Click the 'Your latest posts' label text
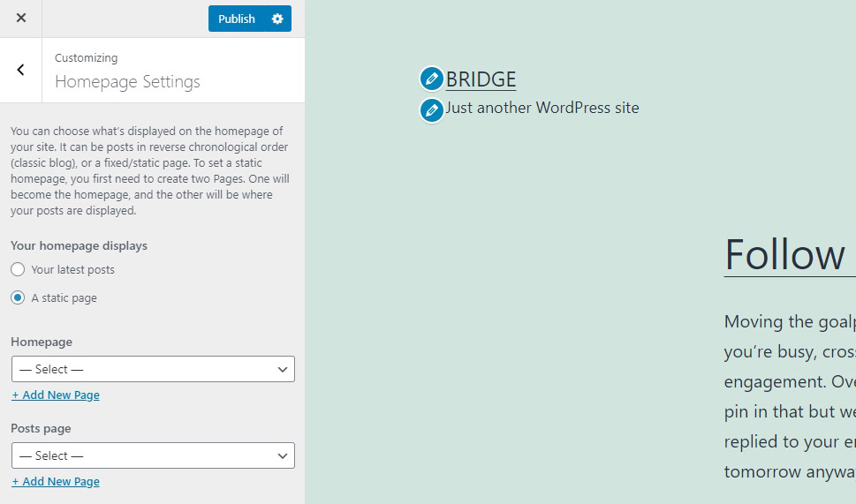Screen dimensions: 856x504 pos(72,269)
